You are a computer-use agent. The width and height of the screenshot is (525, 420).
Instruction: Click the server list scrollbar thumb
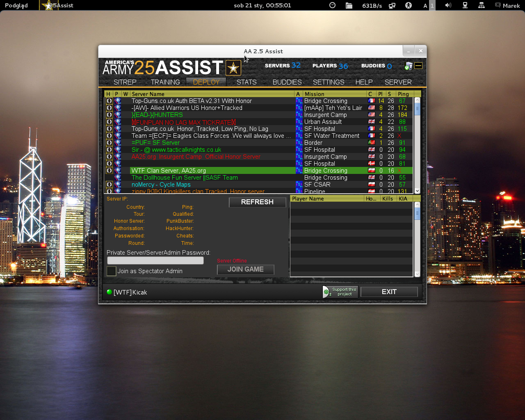tap(417, 109)
